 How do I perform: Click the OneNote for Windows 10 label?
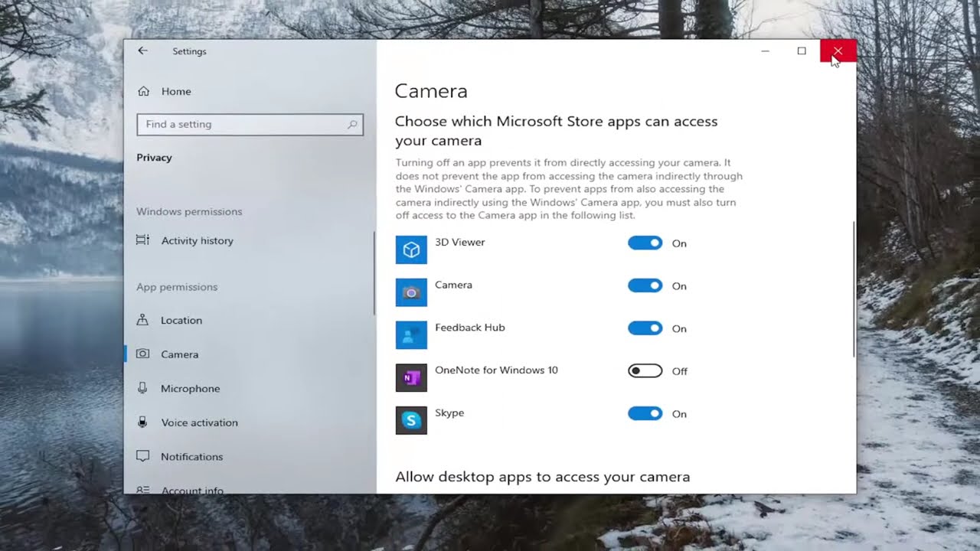[x=496, y=370]
